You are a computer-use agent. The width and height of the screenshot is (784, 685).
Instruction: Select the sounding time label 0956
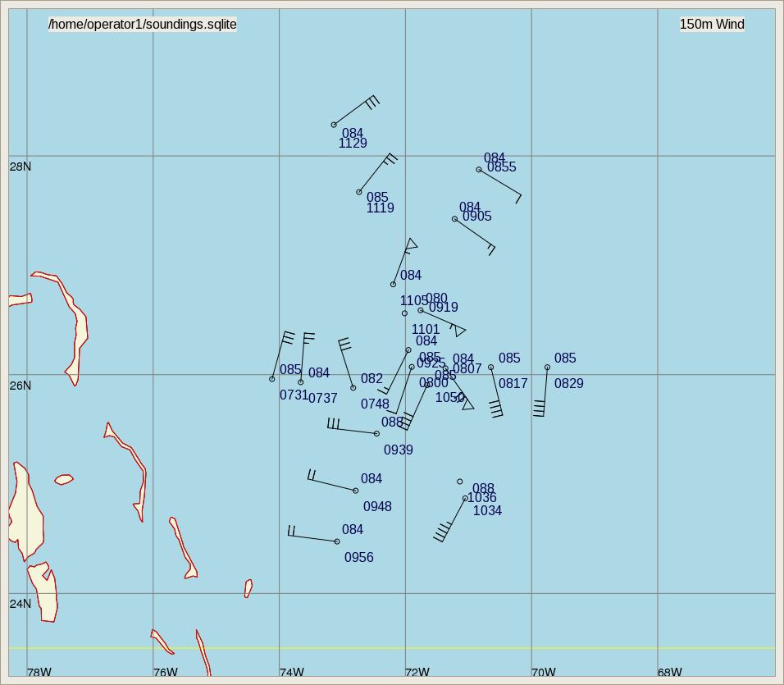(359, 558)
